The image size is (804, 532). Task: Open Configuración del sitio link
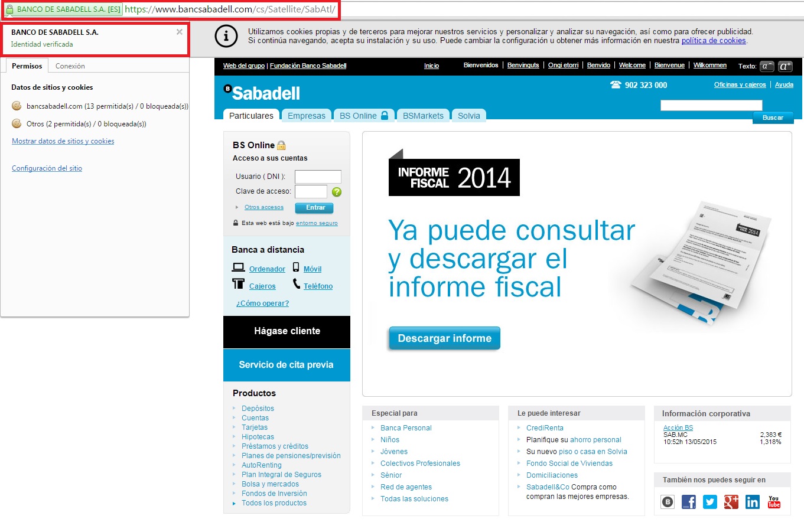[x=47, y=168]
